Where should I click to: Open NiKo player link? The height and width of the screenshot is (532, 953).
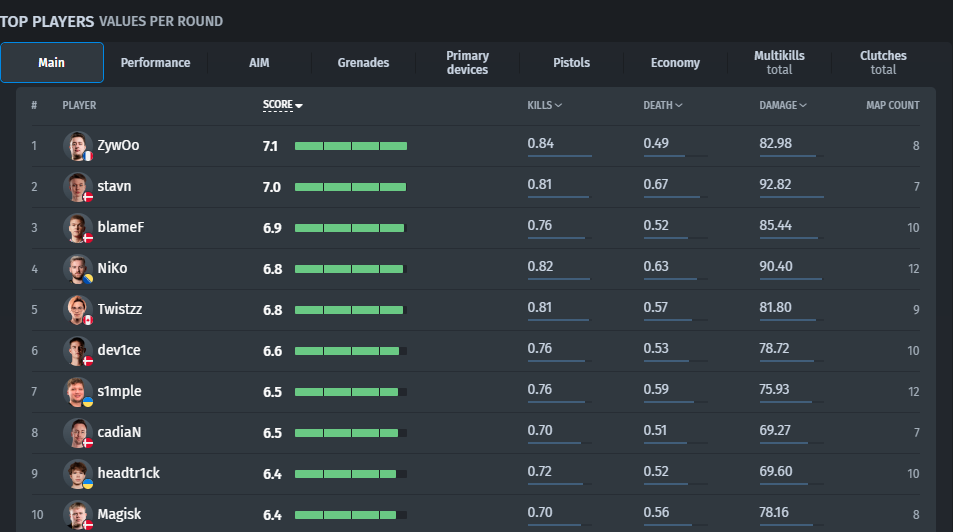pos(112,268)
